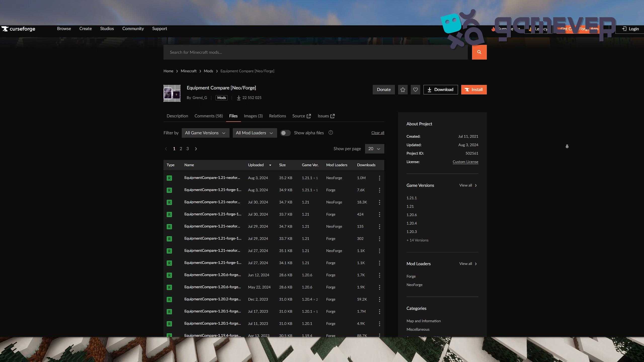
Task: Open All Mod Loaders dropdown
Action: coord(255,133)
